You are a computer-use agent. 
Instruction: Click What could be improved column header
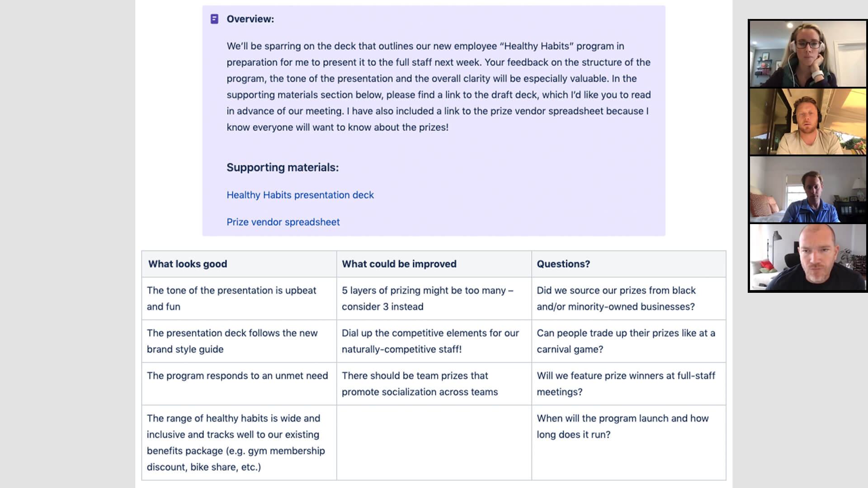coord(399,263)
